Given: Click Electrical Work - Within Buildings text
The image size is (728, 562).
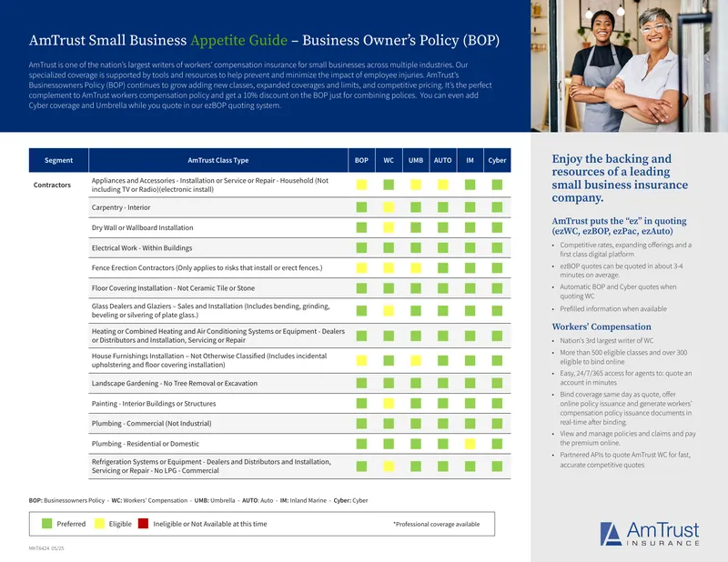Looking at the screenshot, I should (142, 248).
